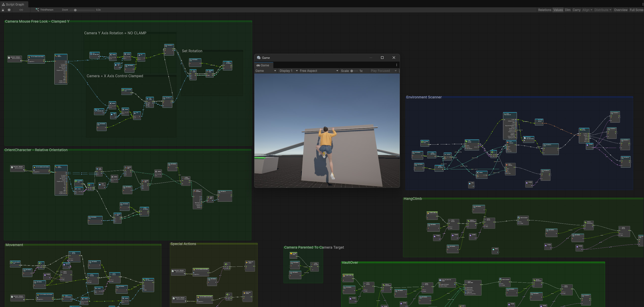The image size is (644, 307).
Task: Click the Overview button
Action: point(621,10)
